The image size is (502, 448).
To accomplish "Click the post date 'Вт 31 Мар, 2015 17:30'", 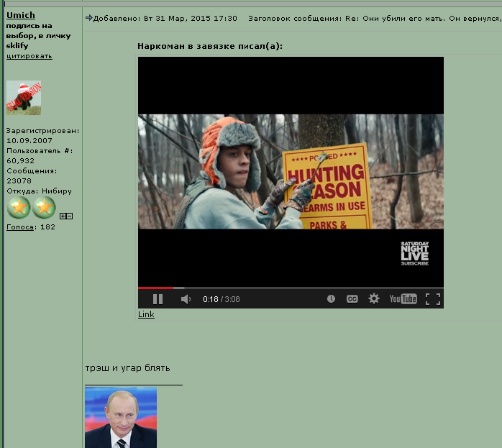I will (x=190, y=19).
